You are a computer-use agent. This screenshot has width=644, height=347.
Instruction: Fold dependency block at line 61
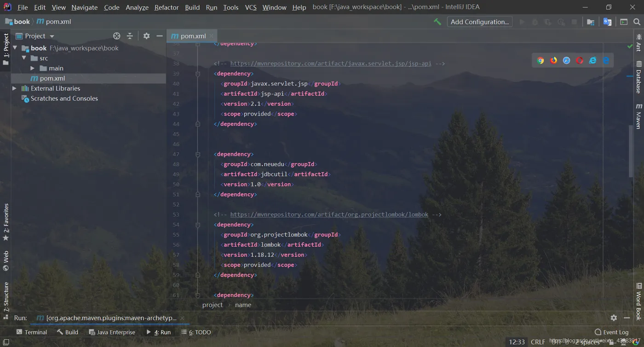198,295
